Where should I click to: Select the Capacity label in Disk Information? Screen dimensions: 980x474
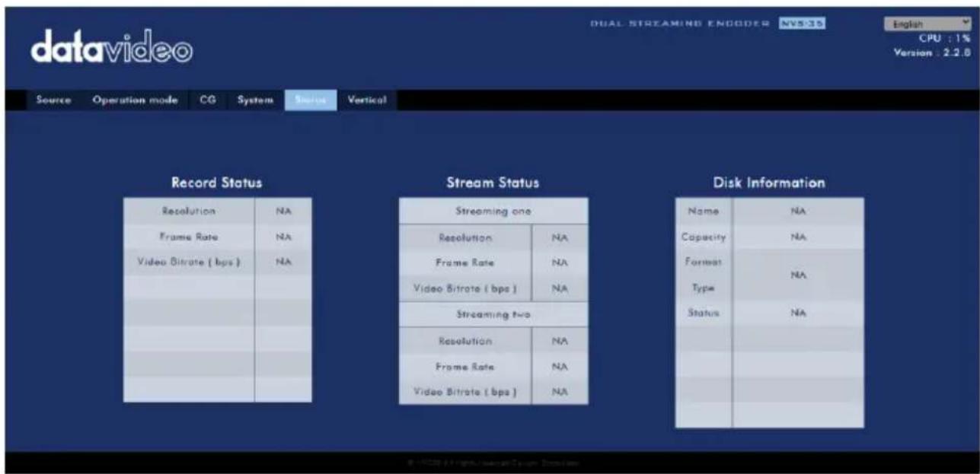pos(704,237)
